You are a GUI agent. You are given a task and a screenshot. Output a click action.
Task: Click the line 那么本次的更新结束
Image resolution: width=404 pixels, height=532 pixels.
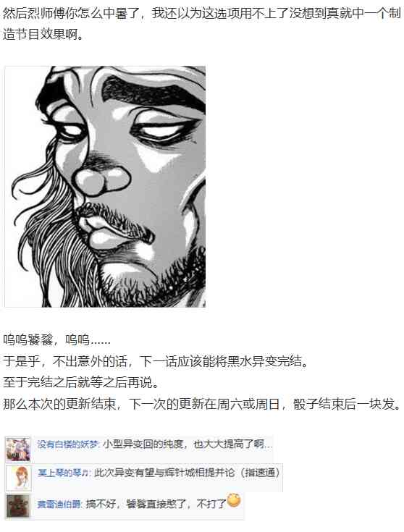pyautogui.click(x=202, y=404)
